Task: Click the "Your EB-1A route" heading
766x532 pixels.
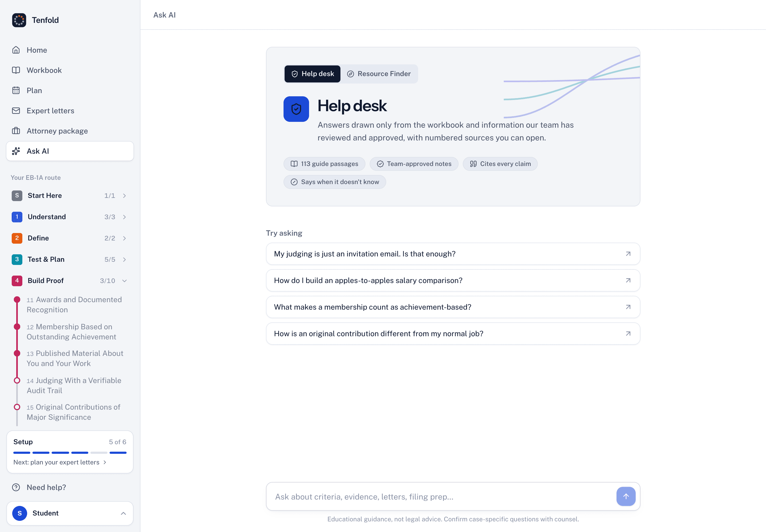Action: pyautogui.click(x=36, y=178)
